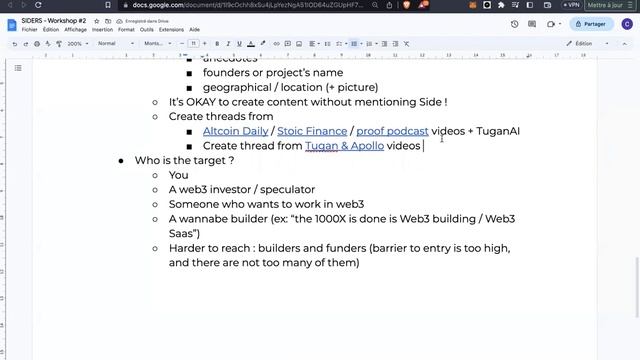Open the Édition mode dropdown

(x=588, y=44)
